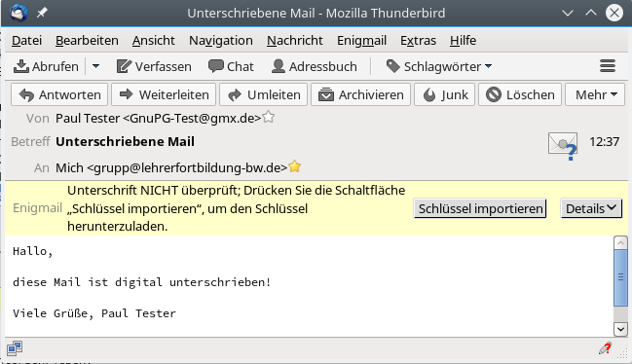Image resolution: width=632 pixels, height=364 pixels.
Task: Mark message as Junk
Action: [x=445, y=94]
